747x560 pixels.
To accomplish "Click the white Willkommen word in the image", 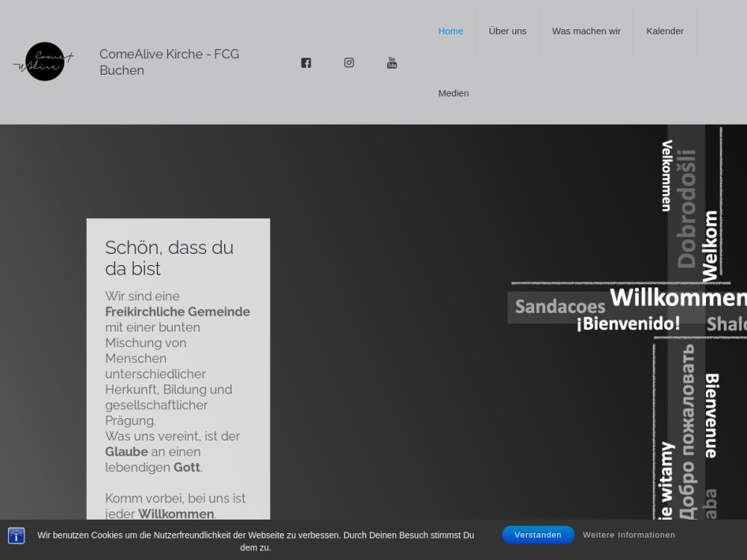I will click(677, 297).
